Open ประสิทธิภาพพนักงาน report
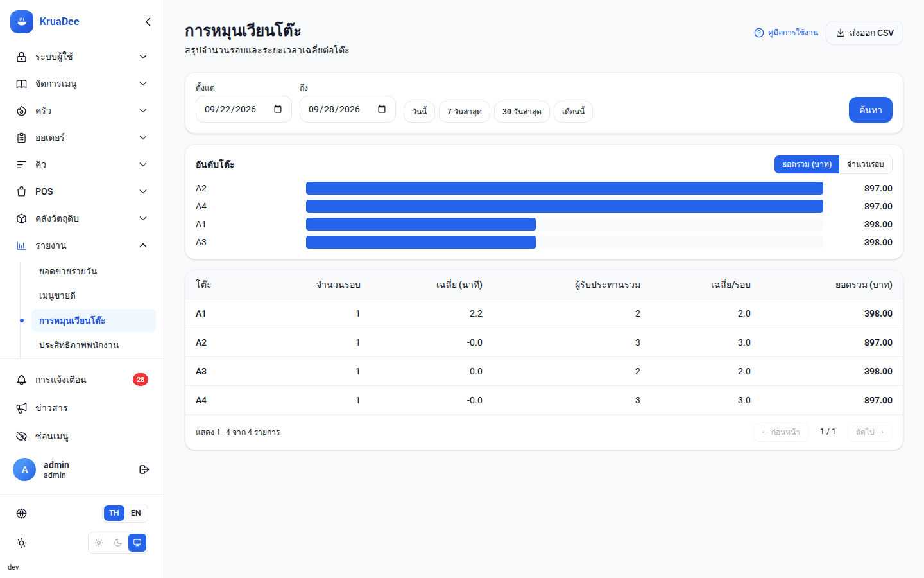The height and width of the screenshot is (578, 924). [x=94, y=345]
